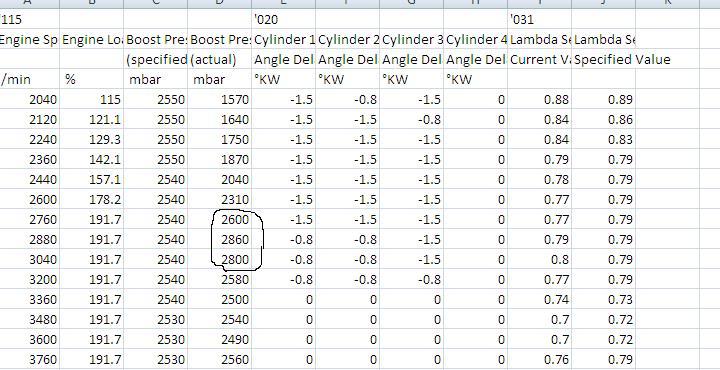Select engine speed cell 2240
The image size is (720, 370).
pyautogui.click(x=29, y=140)
